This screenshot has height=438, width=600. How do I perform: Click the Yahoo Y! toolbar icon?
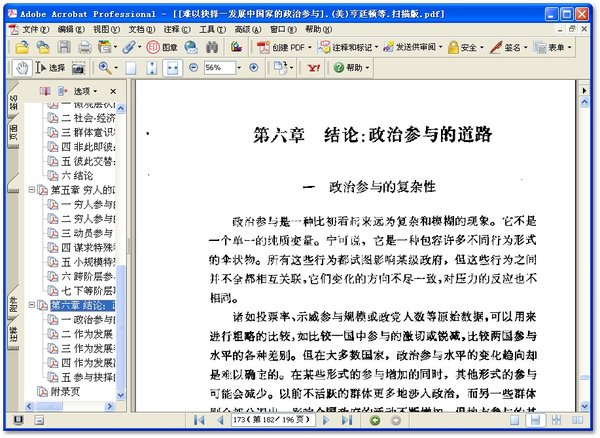pyautogui.click(x=314, y=68)
